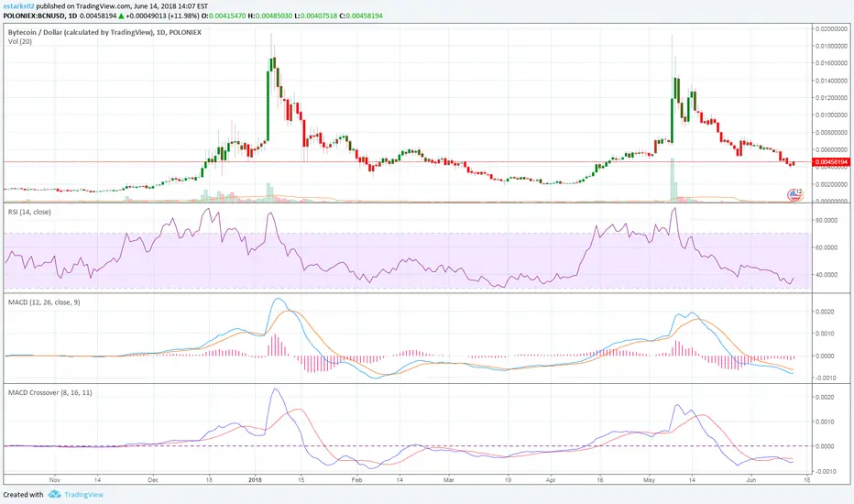Click the TradingView cloud logo icon
854x504 pixels.
point(54,494)
